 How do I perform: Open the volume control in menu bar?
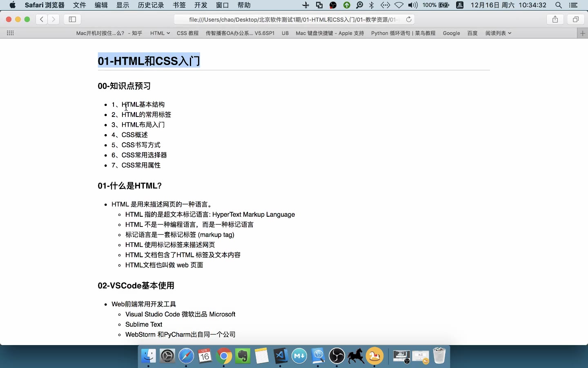point(413,5)
